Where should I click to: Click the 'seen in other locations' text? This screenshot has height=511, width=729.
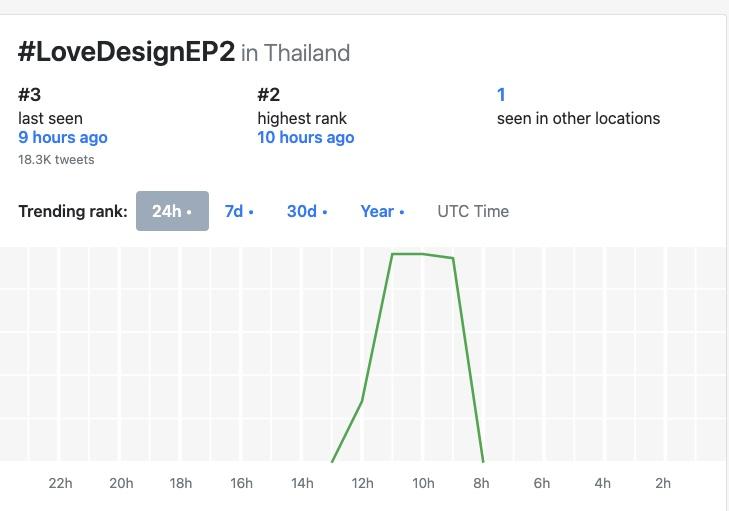coord(578,118)
